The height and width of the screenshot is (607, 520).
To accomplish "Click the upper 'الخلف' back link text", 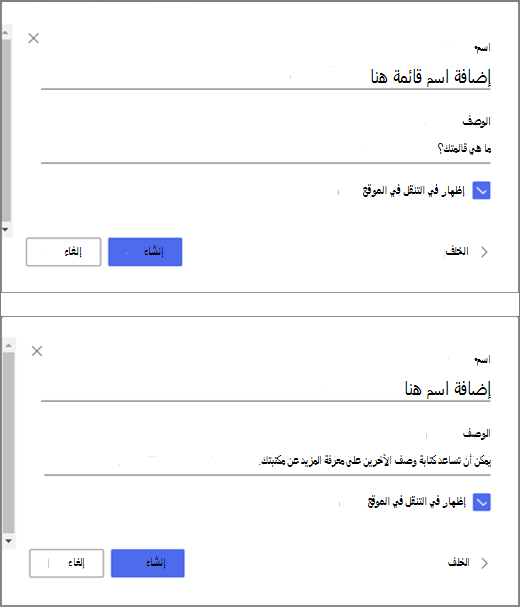I will [457, 251].
